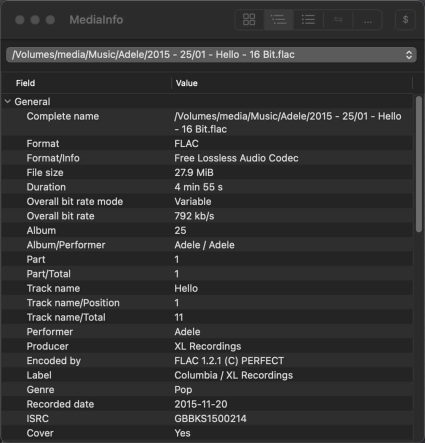
Task: Click the ISRC 'GBBKS1500214' value
Action: pyautogui.click(x=210, y=419)
